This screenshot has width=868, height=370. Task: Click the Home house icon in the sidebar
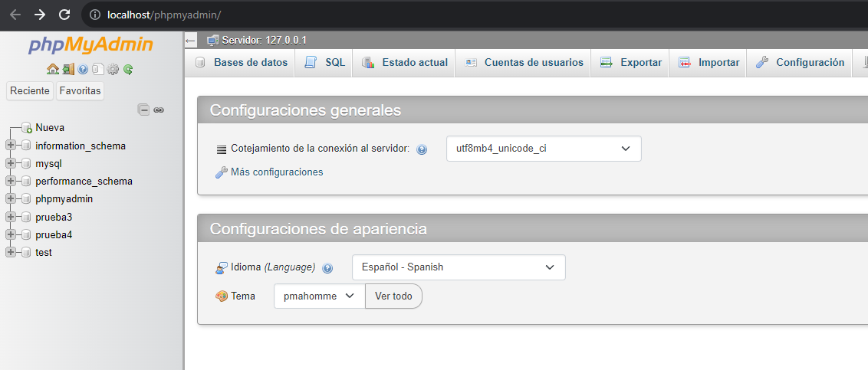pos(53,69)
